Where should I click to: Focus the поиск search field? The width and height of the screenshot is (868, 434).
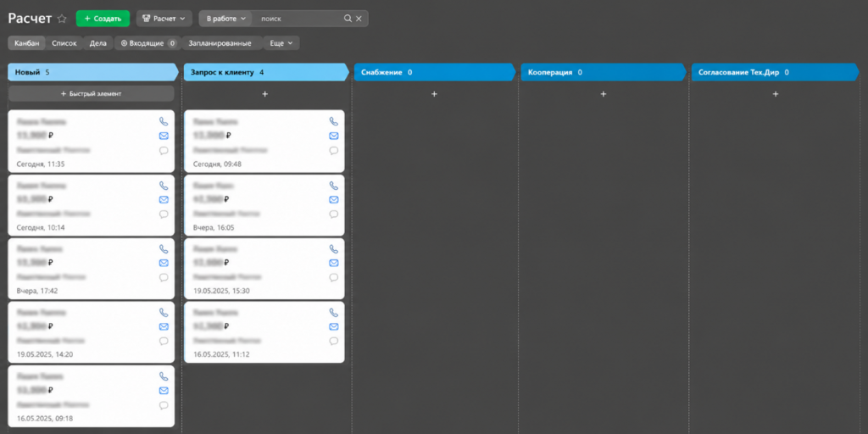click(299, 19)
